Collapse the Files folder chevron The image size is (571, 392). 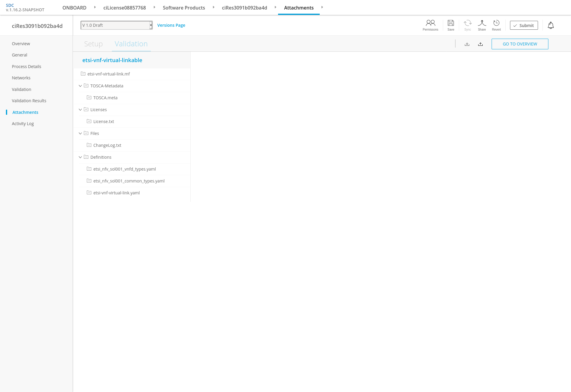coord(80,133)
